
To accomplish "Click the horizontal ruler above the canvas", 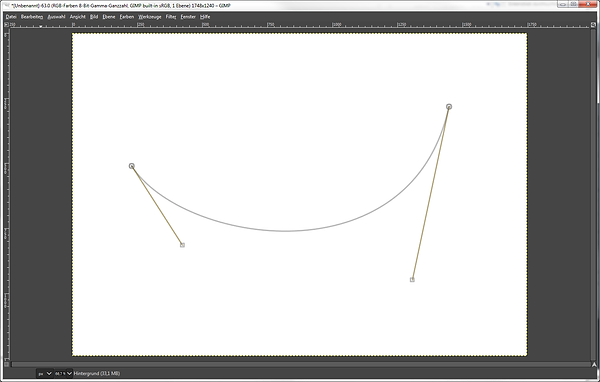I will coord(300,24).
